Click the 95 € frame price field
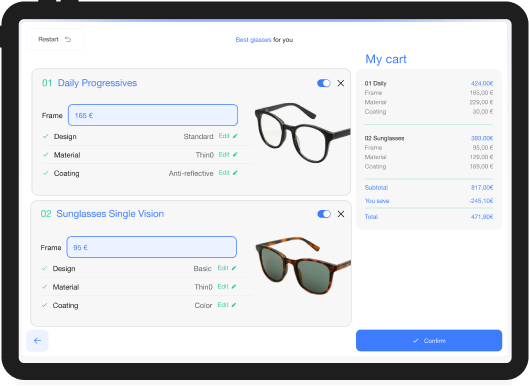Screen dimensions: 529x386 pyautogui.click(x=151, y=247)
